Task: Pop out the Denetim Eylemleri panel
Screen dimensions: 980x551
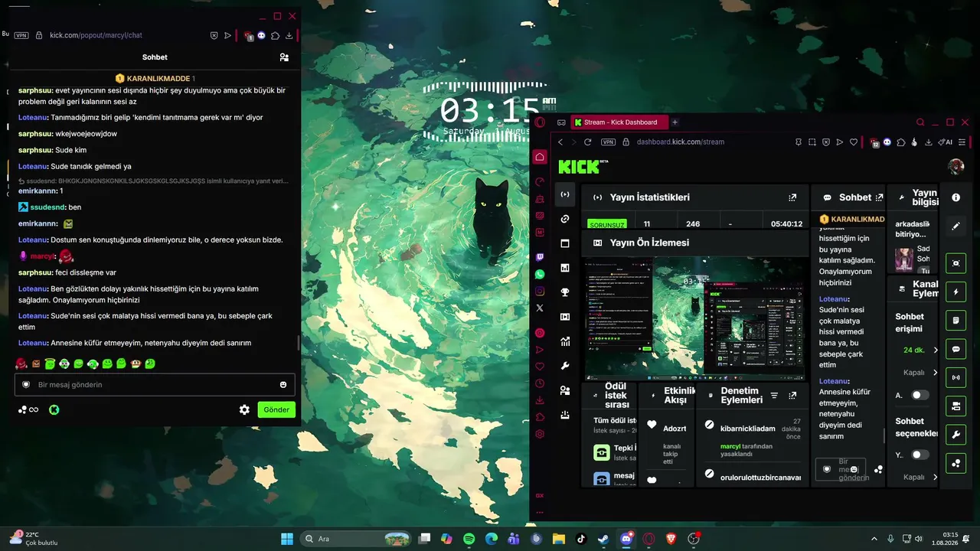Action: [792, 396]
